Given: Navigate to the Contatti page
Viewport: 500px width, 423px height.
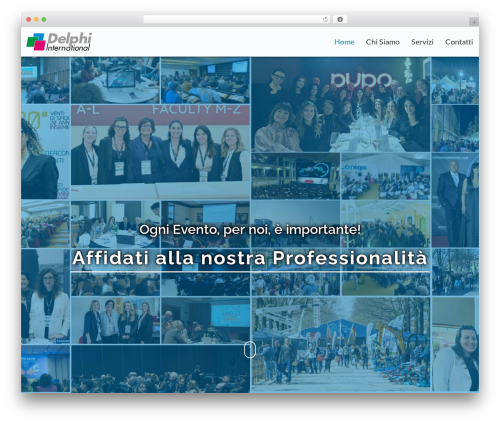Looking at the screenshot, I should 459,42.
